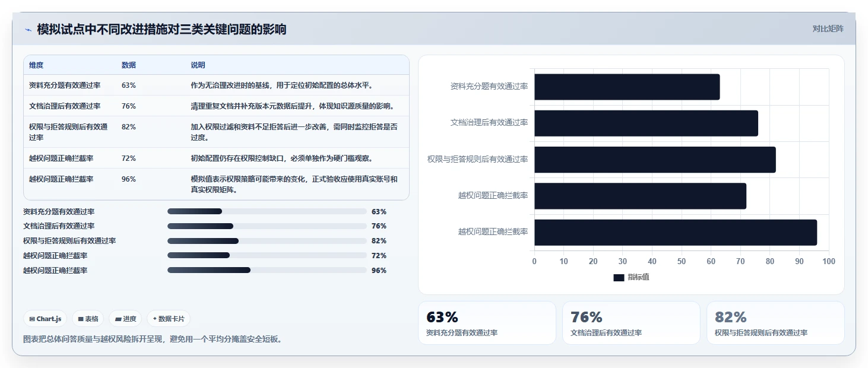This screenshot has width=868, height=368.
Task: Click the 82% chart bar for 权限与拒答规则后有效通过率
Action: [655, 160]
